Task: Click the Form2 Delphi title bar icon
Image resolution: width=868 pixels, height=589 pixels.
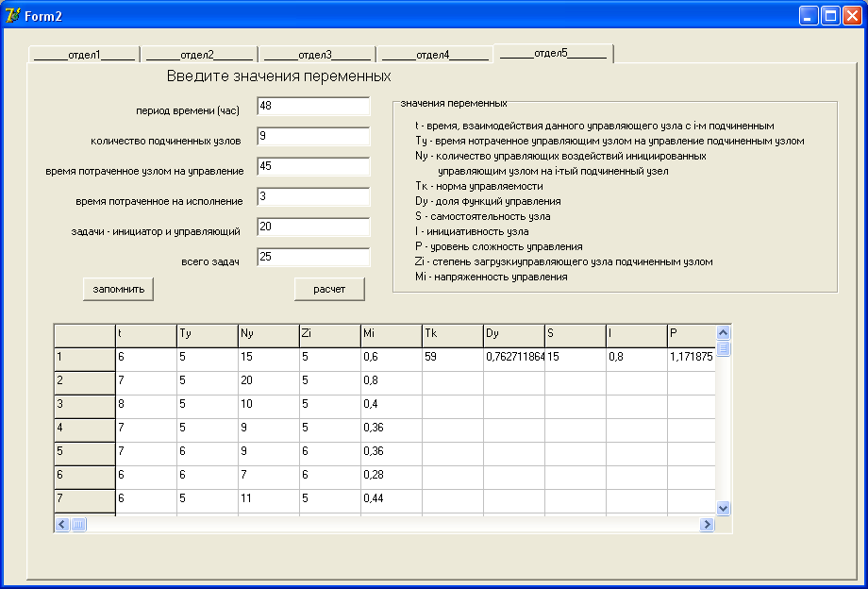Action: (13, 15)
